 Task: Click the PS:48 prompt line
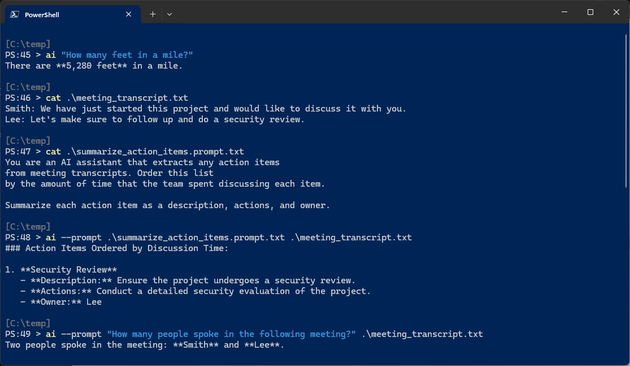click(x=208, y=237)
